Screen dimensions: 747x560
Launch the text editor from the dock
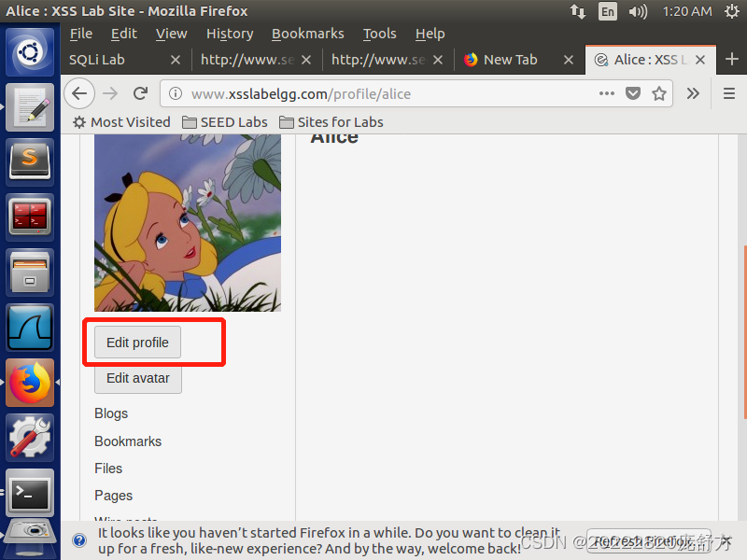(x=30, y=107)
